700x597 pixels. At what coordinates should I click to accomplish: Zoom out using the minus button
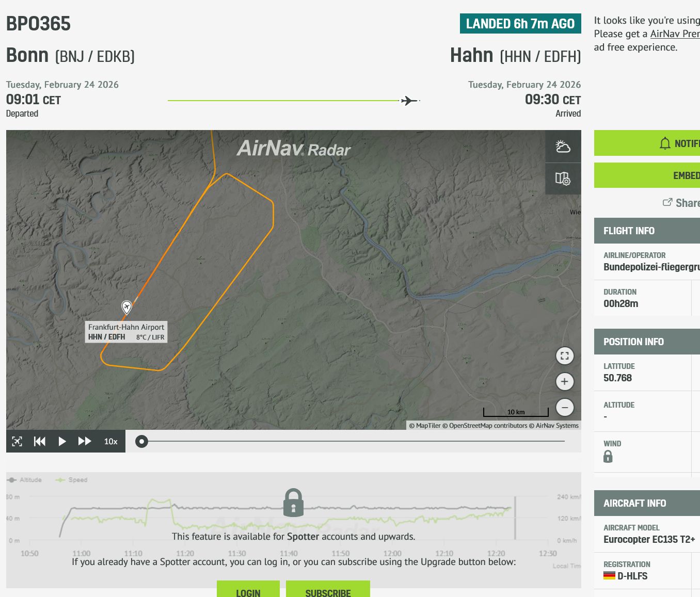[565, 407]
